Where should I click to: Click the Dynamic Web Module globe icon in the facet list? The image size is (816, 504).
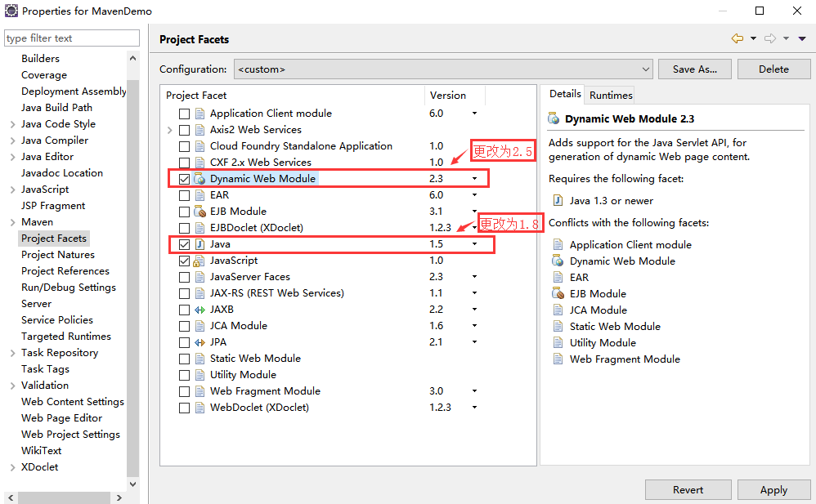200,179
